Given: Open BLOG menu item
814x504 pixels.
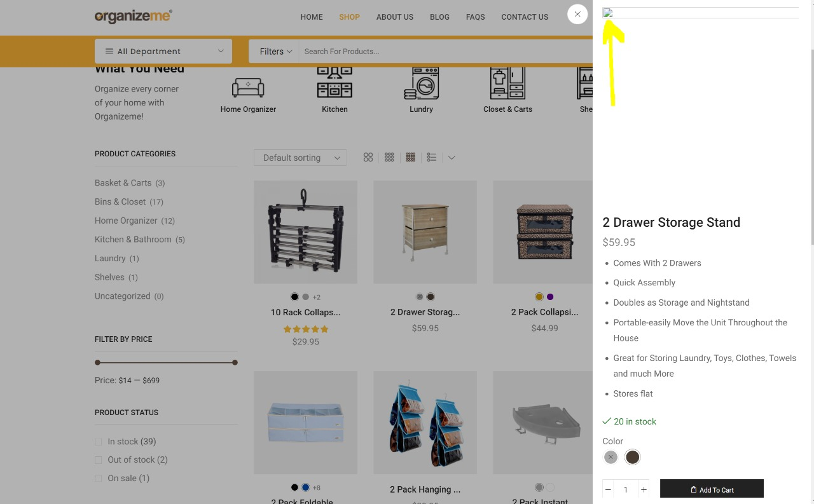Looking at the screenshot, I should (x=439, y=17).
